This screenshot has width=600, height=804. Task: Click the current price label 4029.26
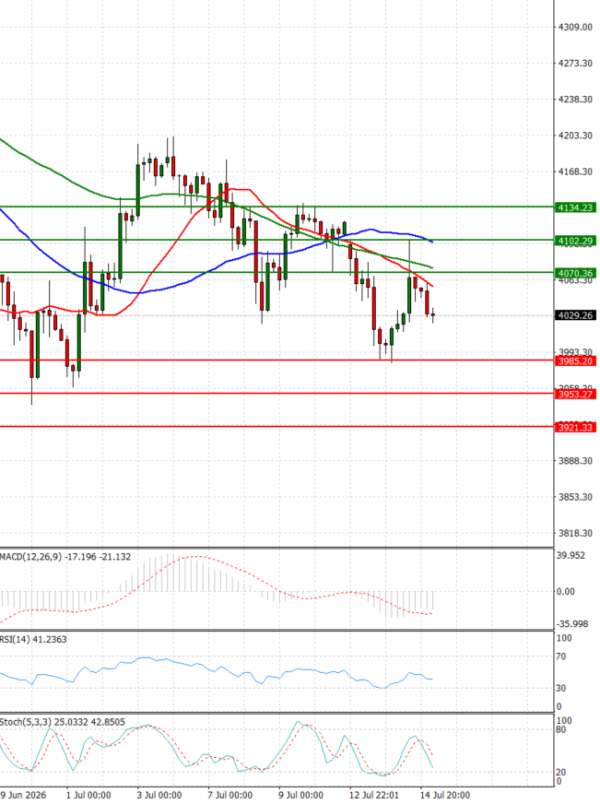575,315
